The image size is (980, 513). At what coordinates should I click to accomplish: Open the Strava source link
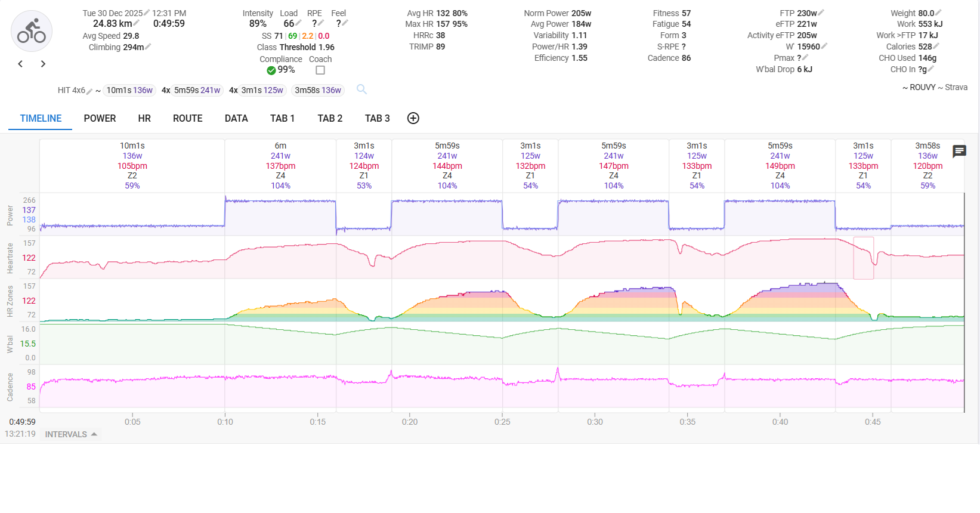(x=956, y=87)
